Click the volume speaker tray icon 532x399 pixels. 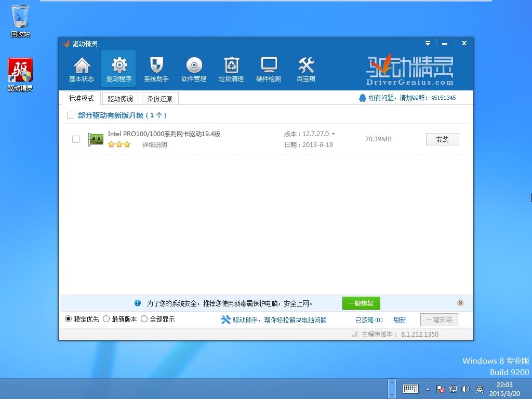(x=465, y=389)
